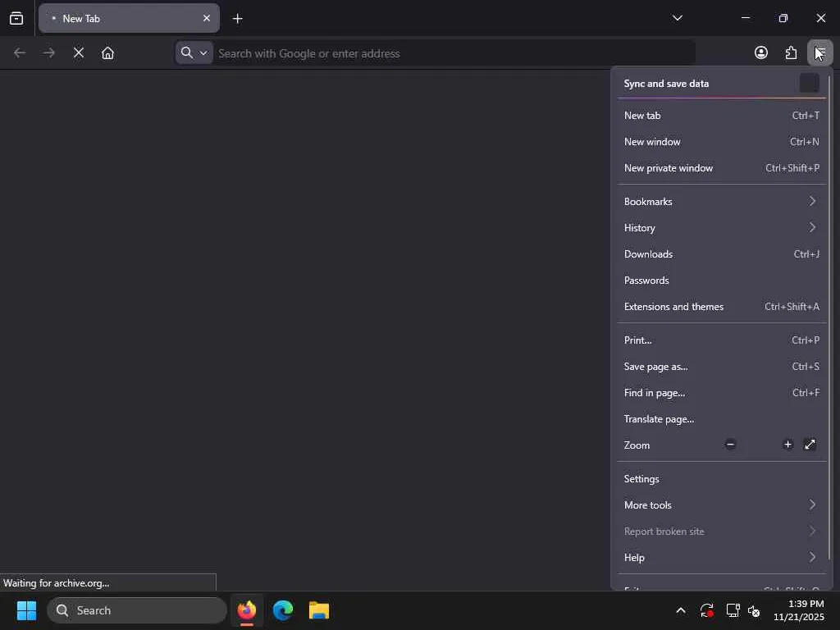Open a new tab with plus button
This screenshot has width=840, height=630.
[237, 19]
